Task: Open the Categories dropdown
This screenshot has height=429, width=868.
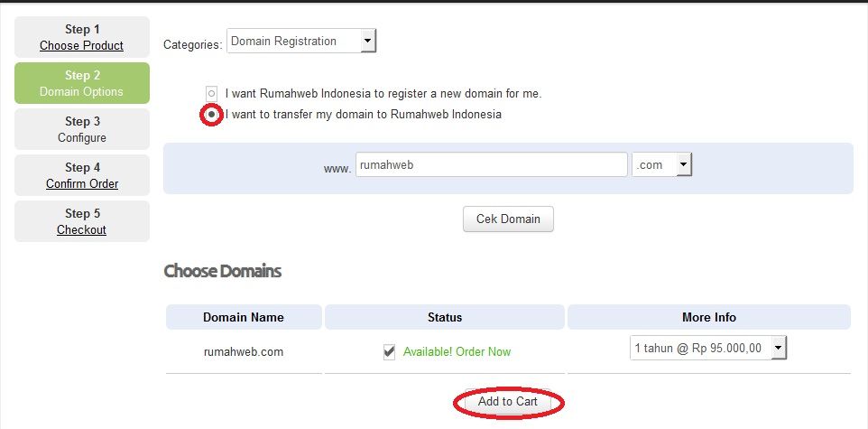Action: 301,41
